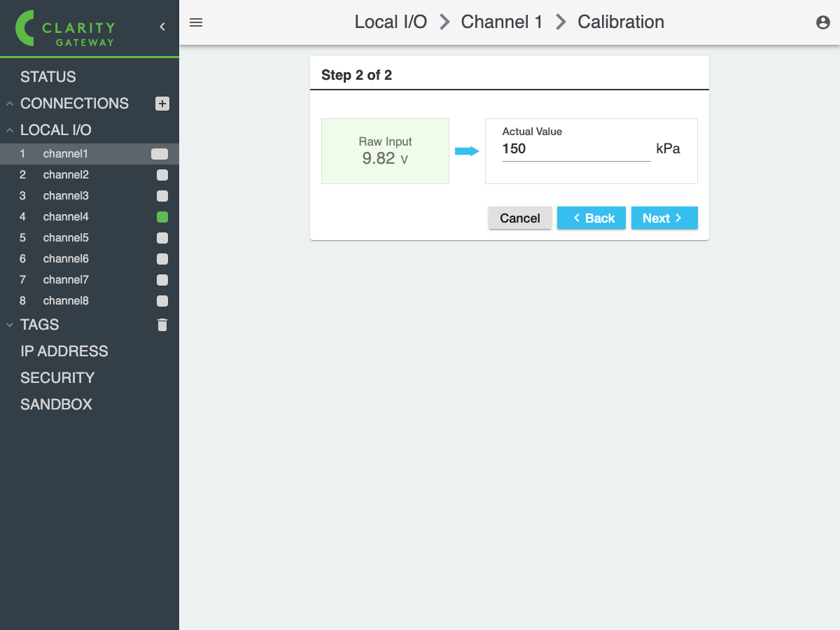Image resolution: width=840 pixels, height=630 pixels.
Task: Click the Clarity Gateway logo
Action: [x=66, y=28]
